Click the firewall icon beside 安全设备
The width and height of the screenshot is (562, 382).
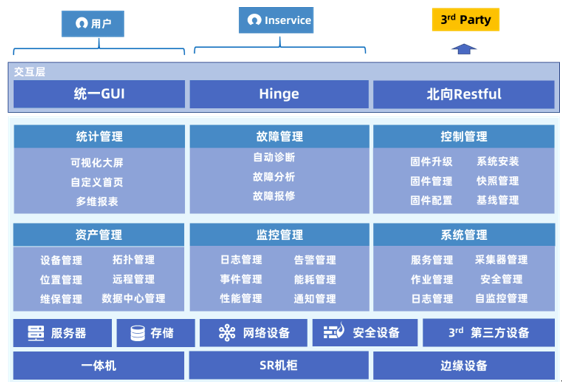coord(334,331)
